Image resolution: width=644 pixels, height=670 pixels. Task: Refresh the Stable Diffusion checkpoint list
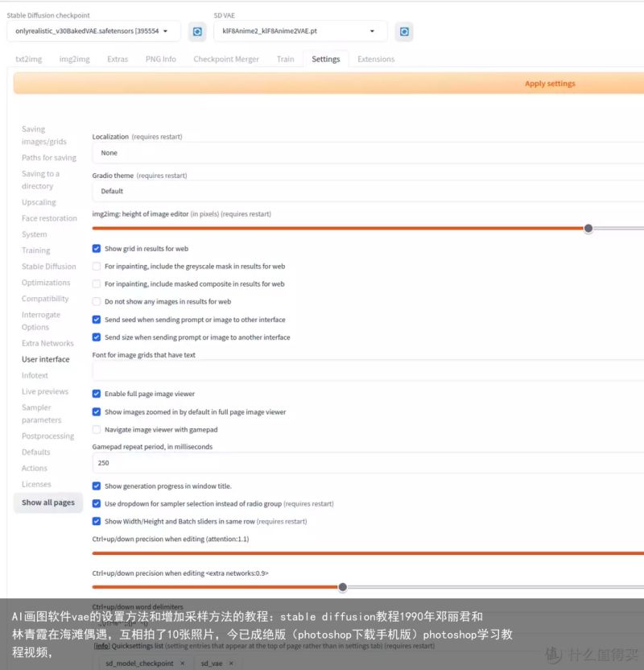coord(197,31)
